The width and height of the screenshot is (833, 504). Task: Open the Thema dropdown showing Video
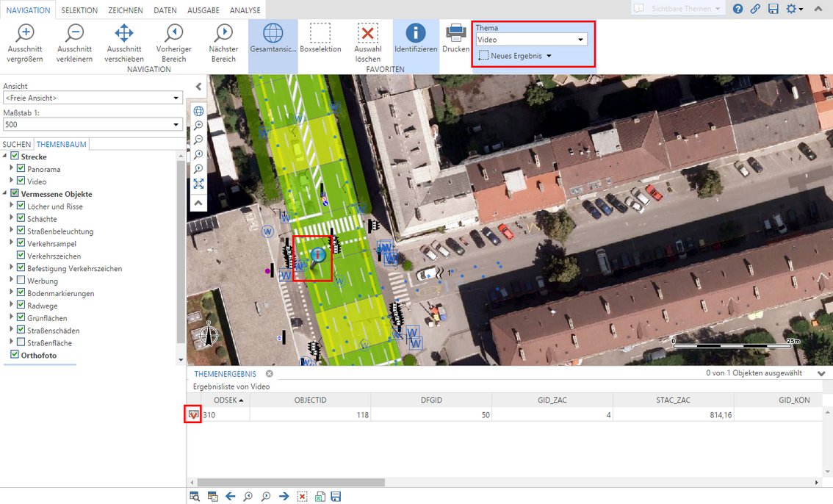pyautogui.click(x=530, y=40)
